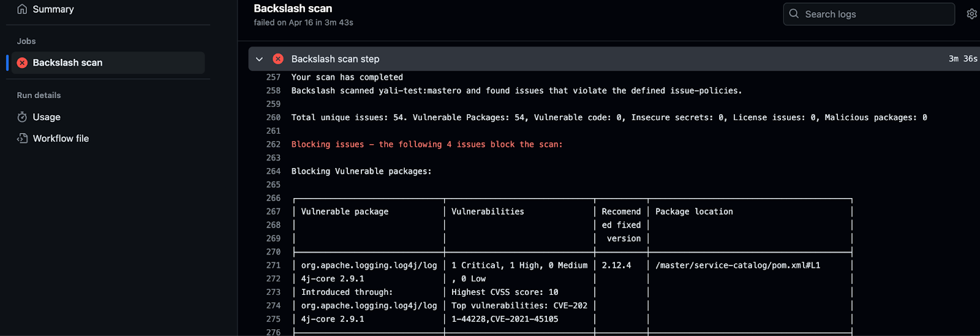Click the 'Package location' column header

click(694, 212)
